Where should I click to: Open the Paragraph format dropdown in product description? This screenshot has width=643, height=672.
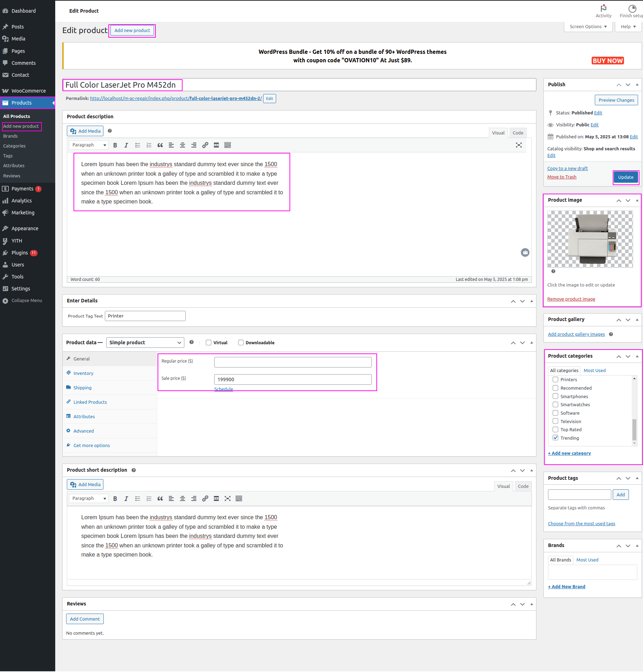89,145
